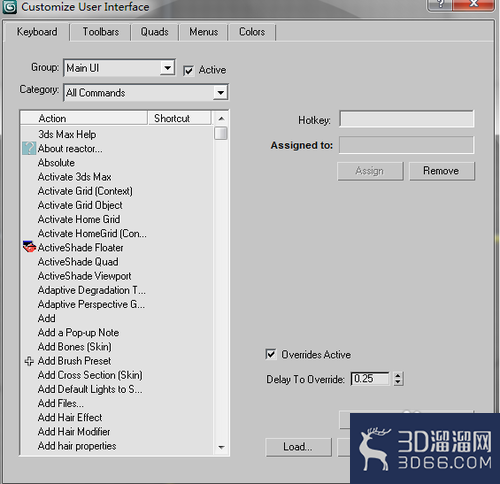Select the Add a Pop-up Note action
Image resolution: width=500 pixels, height=484 pixels.
click(x=78, y=333)
